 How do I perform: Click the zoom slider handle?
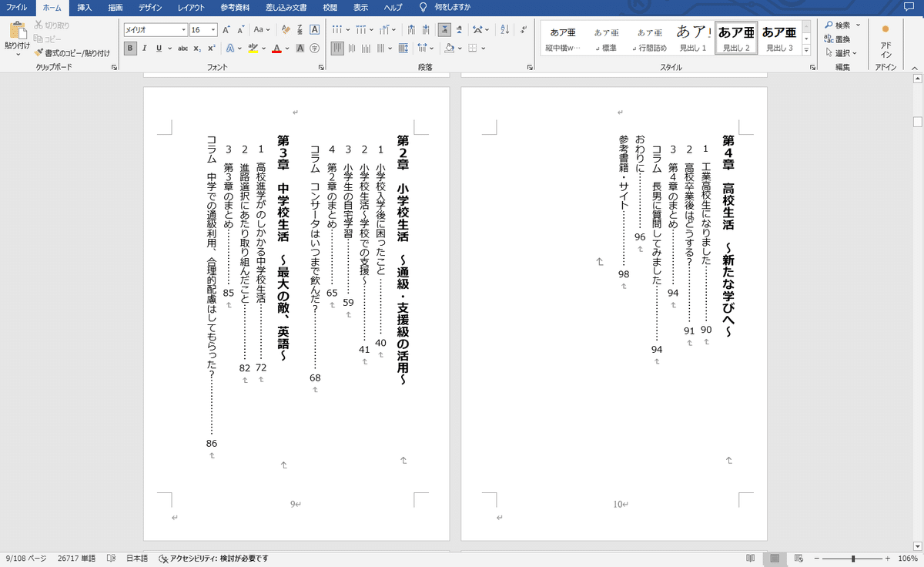point(852,558)
